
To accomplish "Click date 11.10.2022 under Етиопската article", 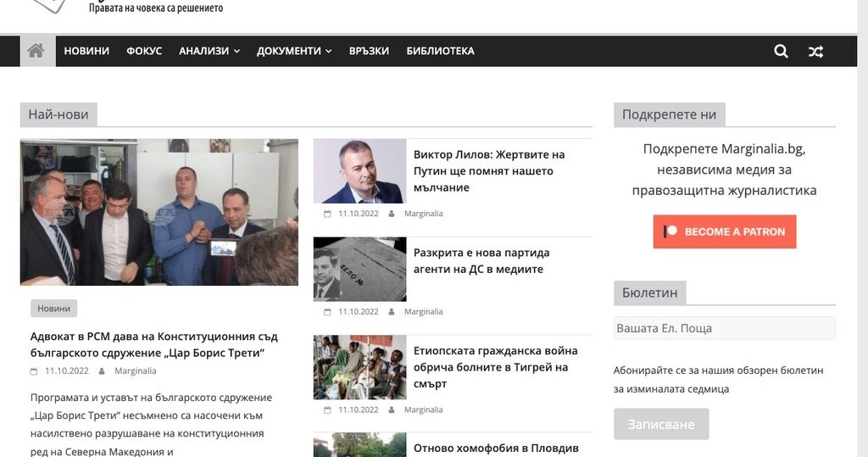I will click(359, 410).
